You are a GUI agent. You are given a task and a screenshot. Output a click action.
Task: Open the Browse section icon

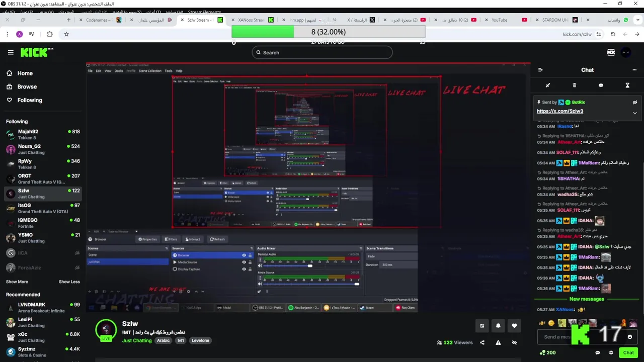click(10, 86)
